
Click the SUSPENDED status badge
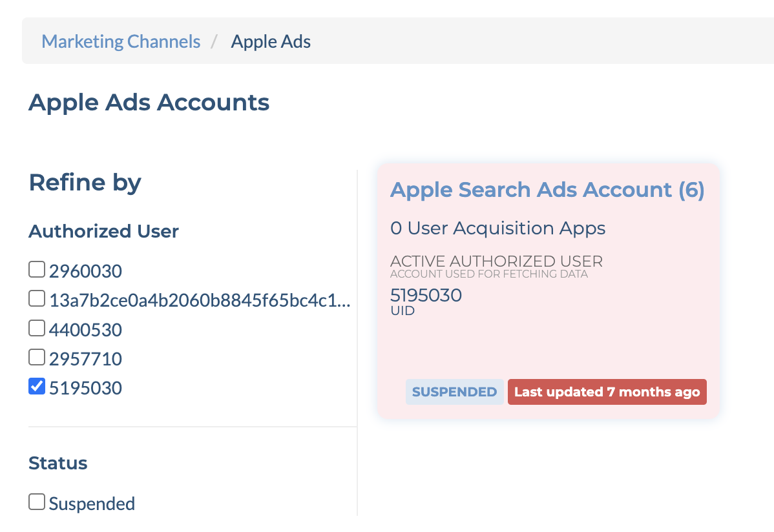pos(454,392)
